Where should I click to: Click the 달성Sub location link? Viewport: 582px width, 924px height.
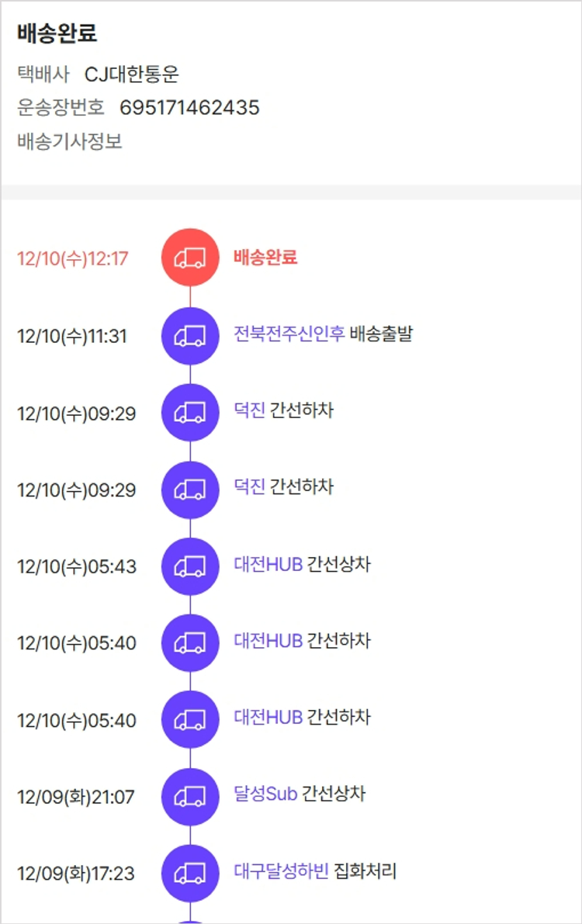265,794
